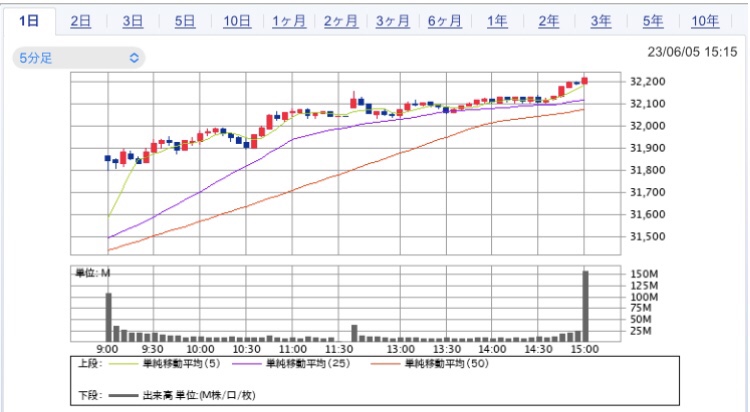The image size is (750, 412).
Task: Open the 5分足 interval dropdown
Action: tap(79, 58)
